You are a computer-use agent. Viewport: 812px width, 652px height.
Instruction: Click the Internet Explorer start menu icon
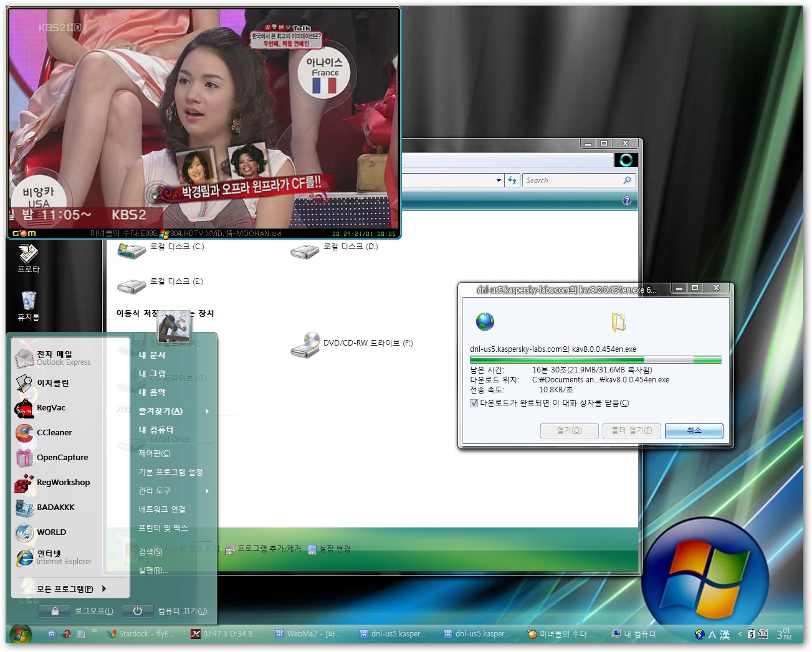pyautogui.click(x=25, y=557)
